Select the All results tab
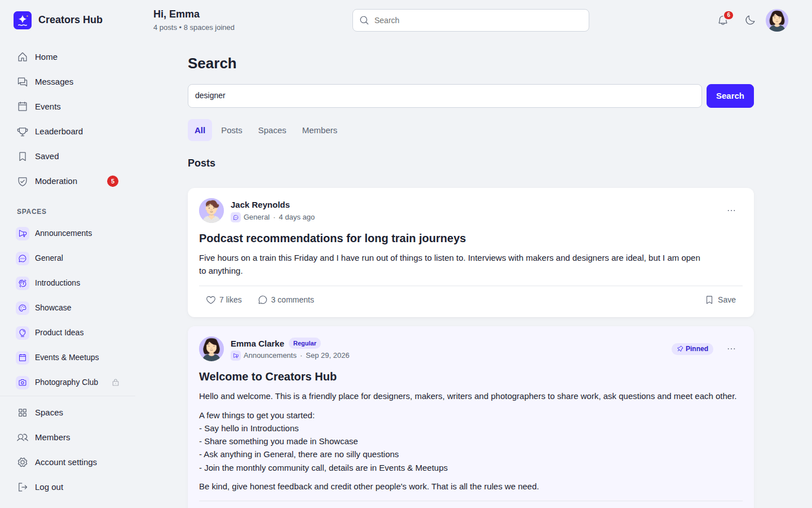 click(x=200, y=130)
